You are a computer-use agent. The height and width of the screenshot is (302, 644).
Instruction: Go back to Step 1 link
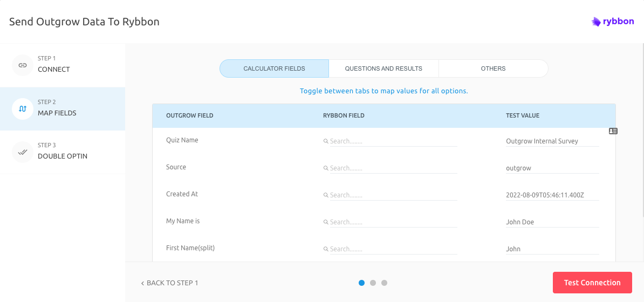tap(169, 283)
